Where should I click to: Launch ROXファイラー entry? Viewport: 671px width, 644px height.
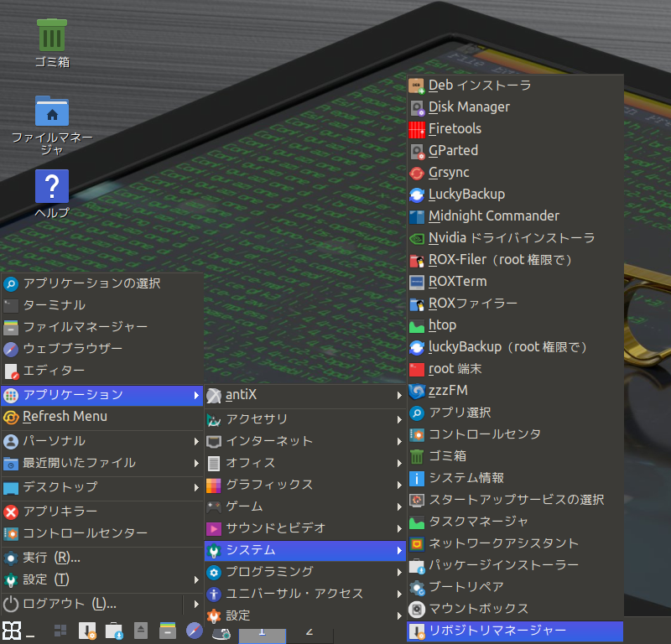coord(515,304)
